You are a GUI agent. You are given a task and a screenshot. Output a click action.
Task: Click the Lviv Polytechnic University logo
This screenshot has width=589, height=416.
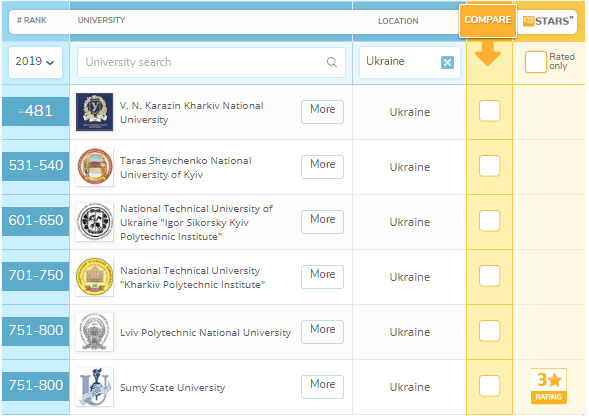pos(95,332)
